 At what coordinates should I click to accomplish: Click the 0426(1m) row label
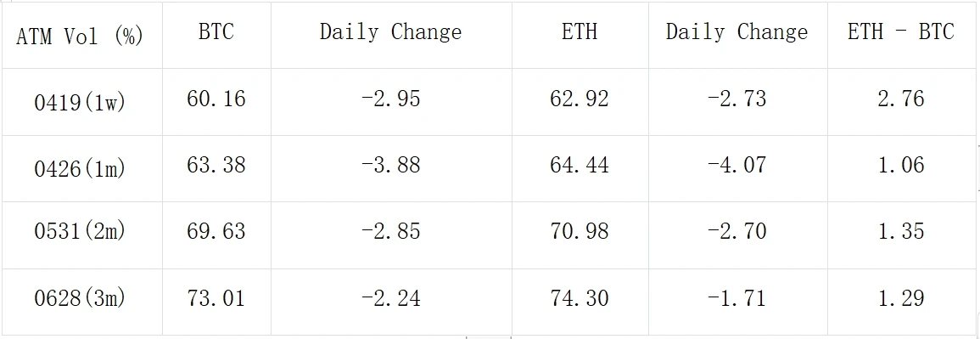[81, 168]
